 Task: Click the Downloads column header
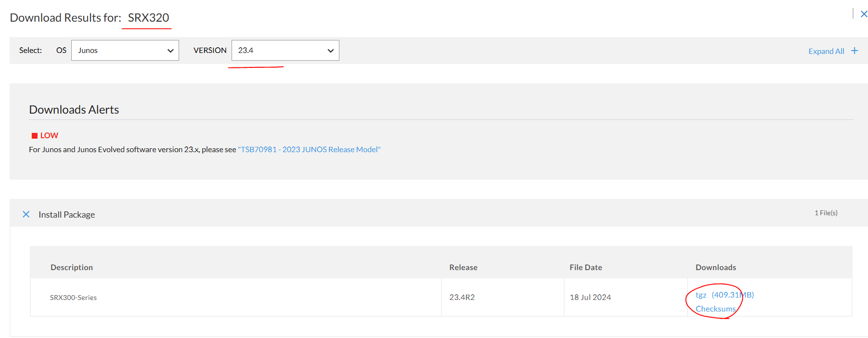click(716, 267)
